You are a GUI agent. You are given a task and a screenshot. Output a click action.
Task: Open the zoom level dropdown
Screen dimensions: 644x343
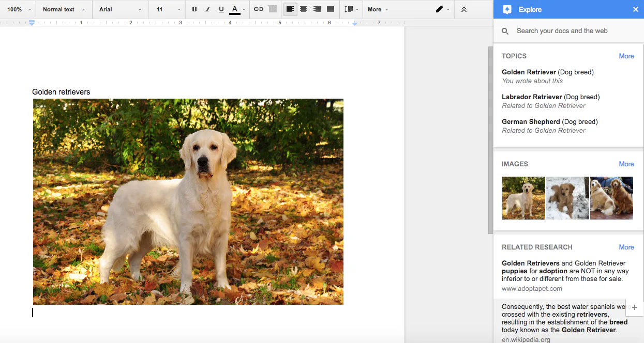point(18,9)
